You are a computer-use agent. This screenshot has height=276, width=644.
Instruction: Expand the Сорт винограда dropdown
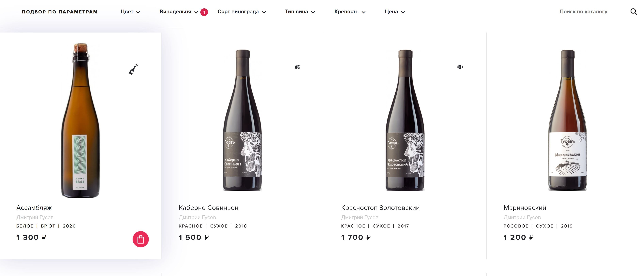242,12
